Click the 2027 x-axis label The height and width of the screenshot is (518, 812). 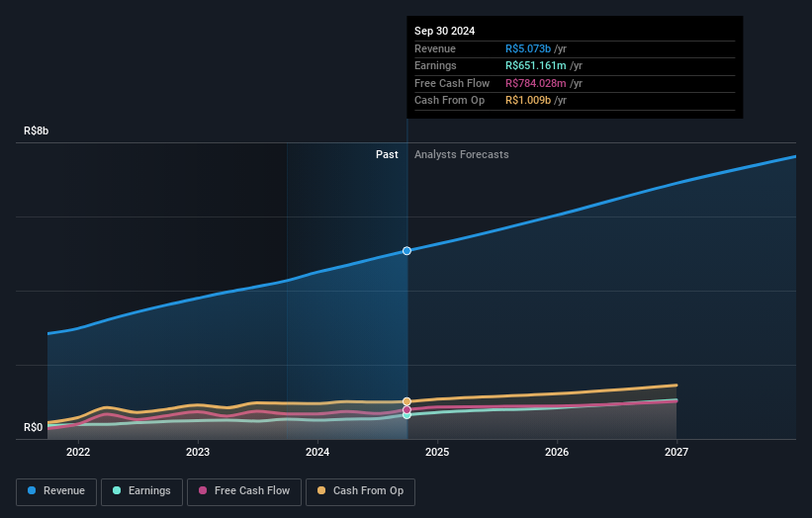(677, 452)
